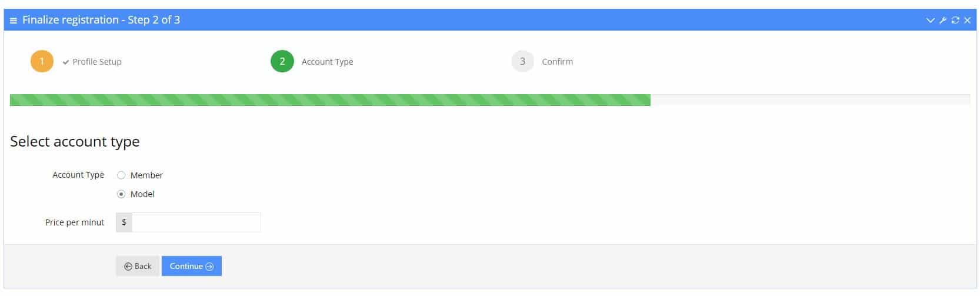
Task: Jump to the Confirm step label
Action: pyautogui.click(x=557, y=62)
